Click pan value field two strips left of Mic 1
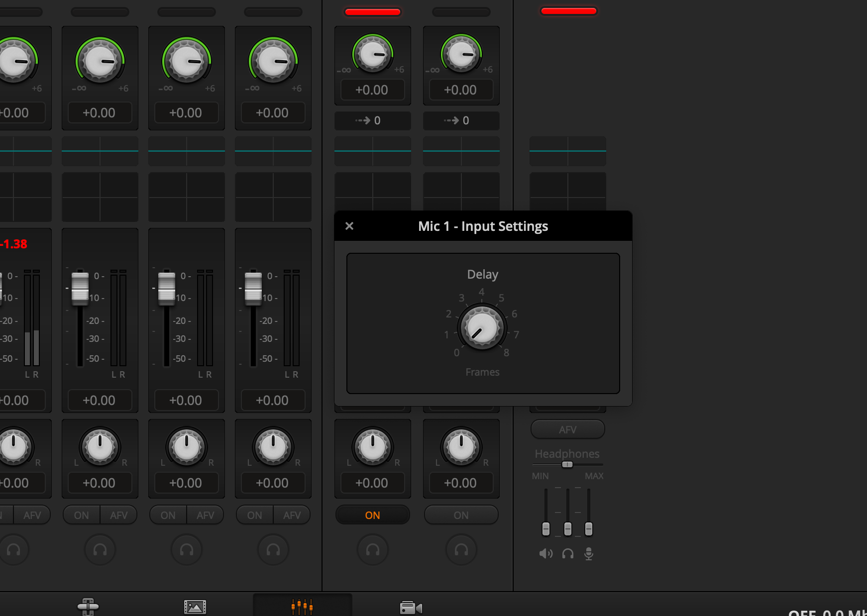The height and width of the screenshot is (616, 867). [186, 483]
